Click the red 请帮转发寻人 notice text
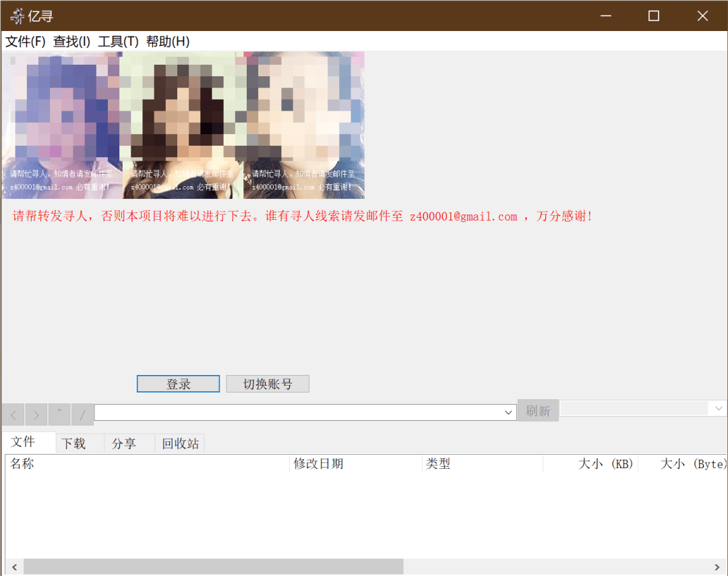 pos(302,216)
